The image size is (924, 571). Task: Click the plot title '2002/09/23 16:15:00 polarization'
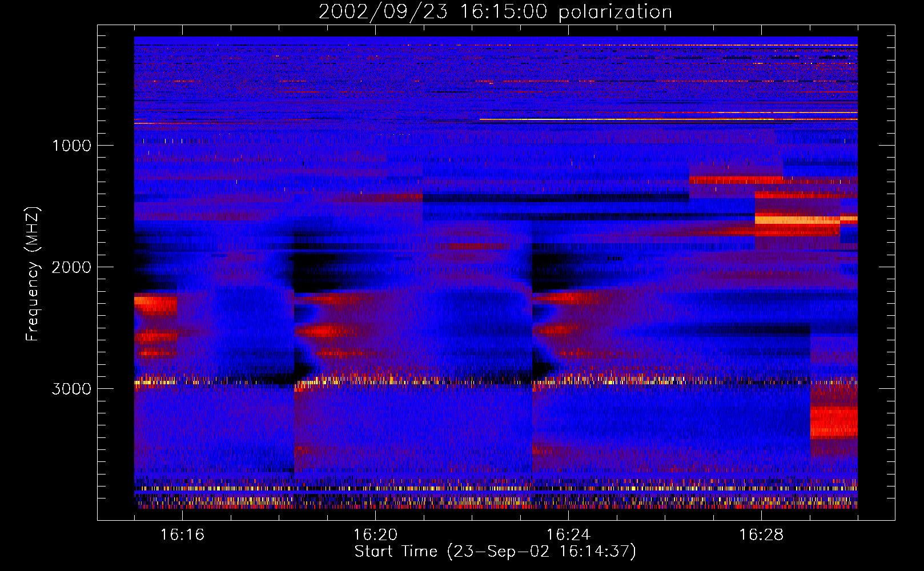pos(495,12)
